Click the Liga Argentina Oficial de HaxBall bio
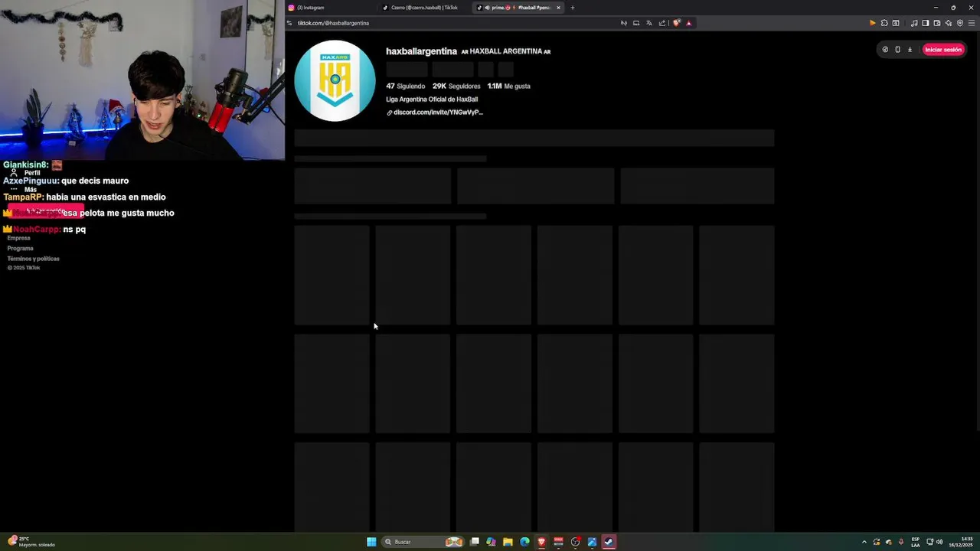The image size is (980, 551). pos(432,99)
